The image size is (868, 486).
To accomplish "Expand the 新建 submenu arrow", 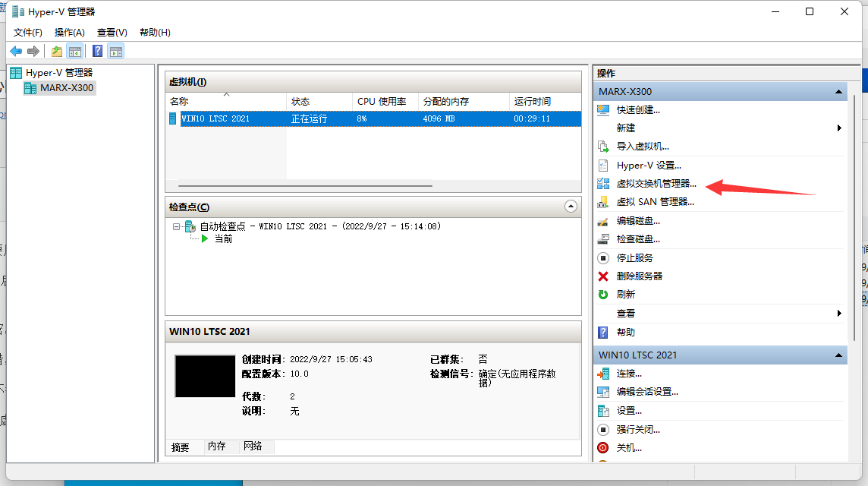I will tap(839, 128).
